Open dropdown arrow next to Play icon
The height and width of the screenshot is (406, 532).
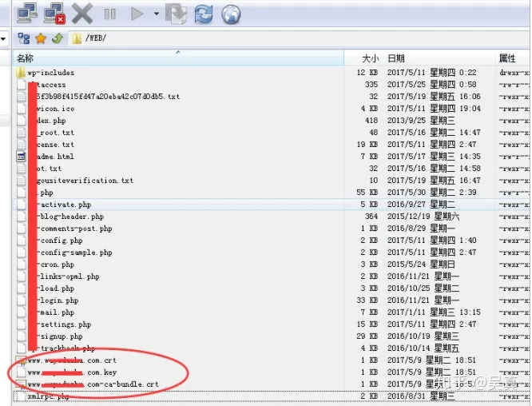click(x=155, y=14)
